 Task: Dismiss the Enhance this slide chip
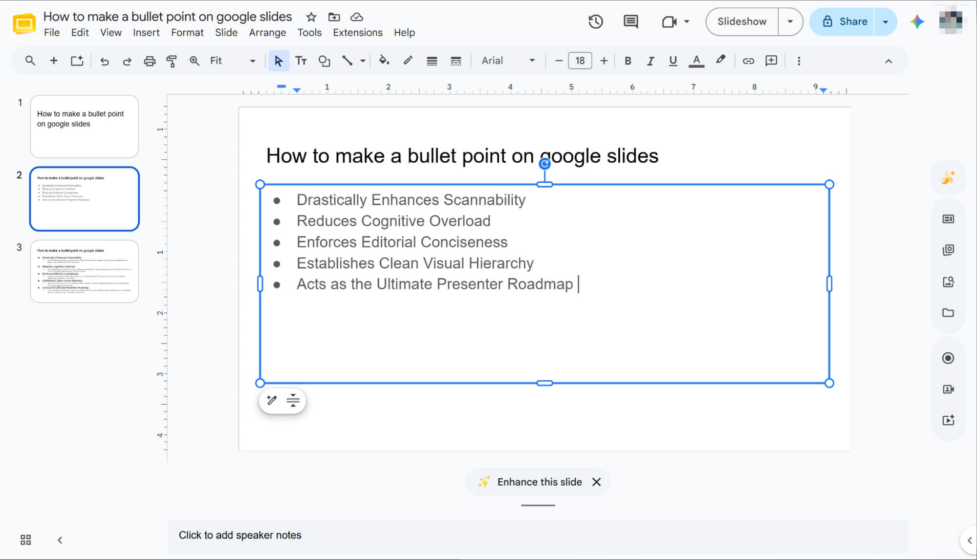(596, 482)
